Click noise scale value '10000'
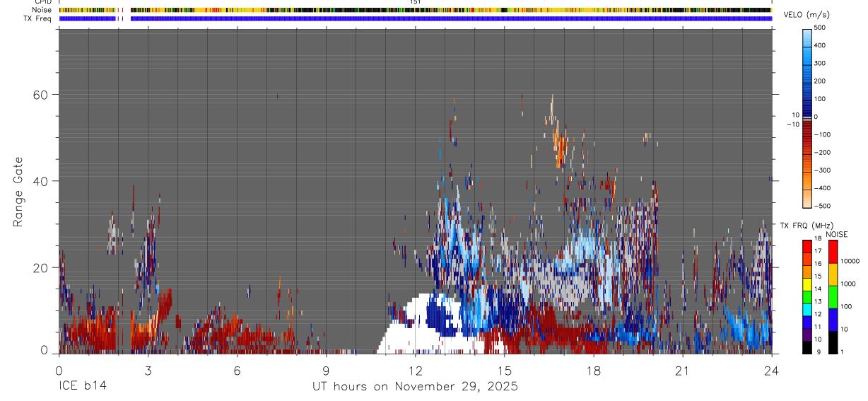 click(x=850, y=261)
